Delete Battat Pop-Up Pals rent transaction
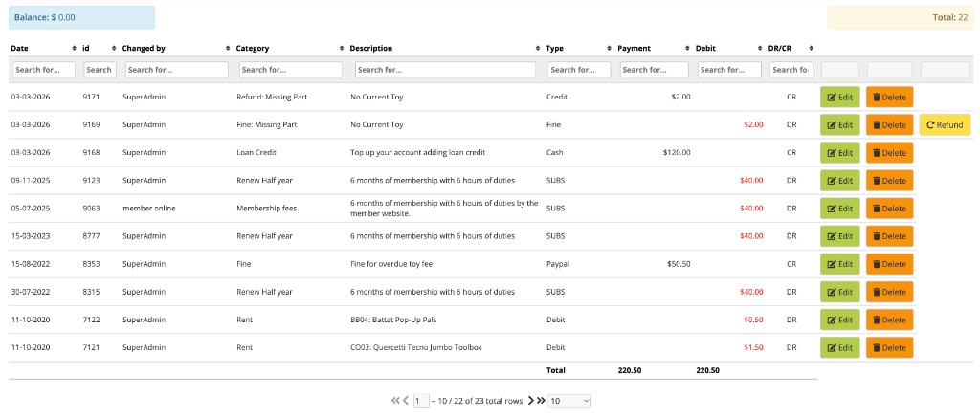This screenshot has height=420, width=980. [x=889, y=320]
